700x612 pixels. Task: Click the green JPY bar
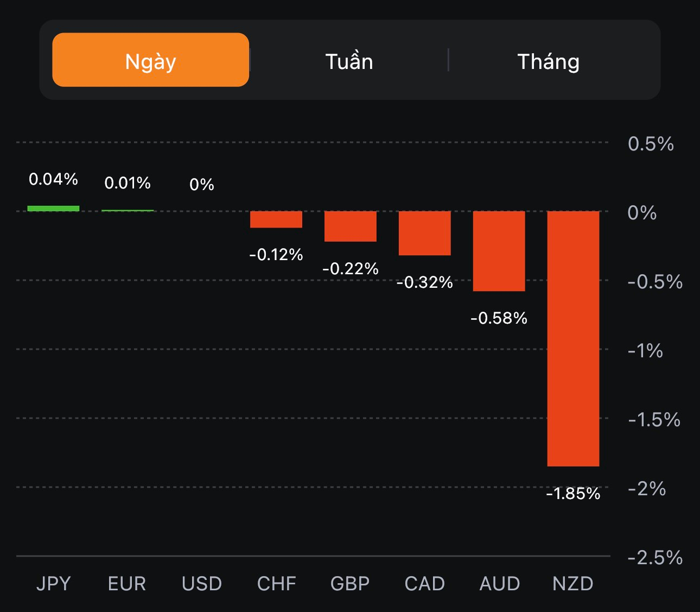click(53, 209)
